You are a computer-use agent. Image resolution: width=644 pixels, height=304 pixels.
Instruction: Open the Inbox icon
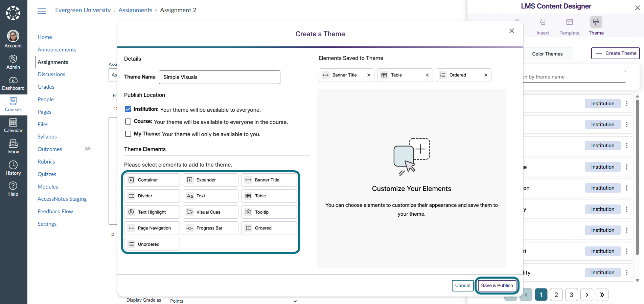coord(13,147)
